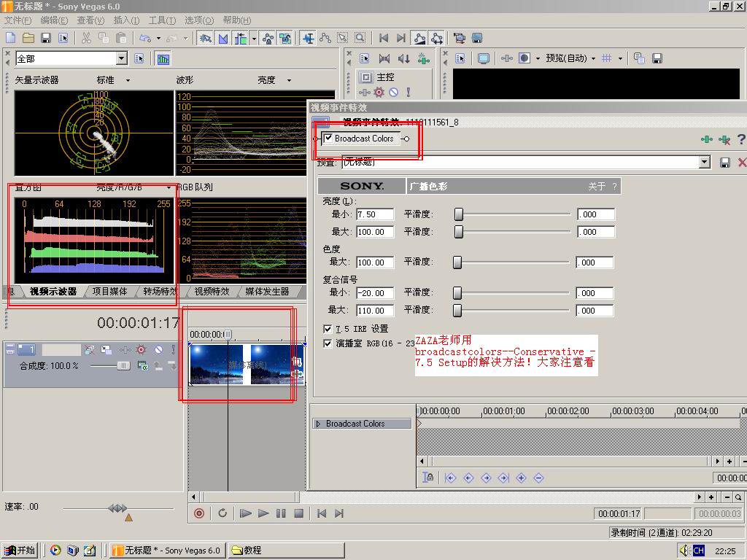The height and width of the screenshot is (560, 747).
Task: Save the Broadcast Colors preset
Action: (724, 163)
